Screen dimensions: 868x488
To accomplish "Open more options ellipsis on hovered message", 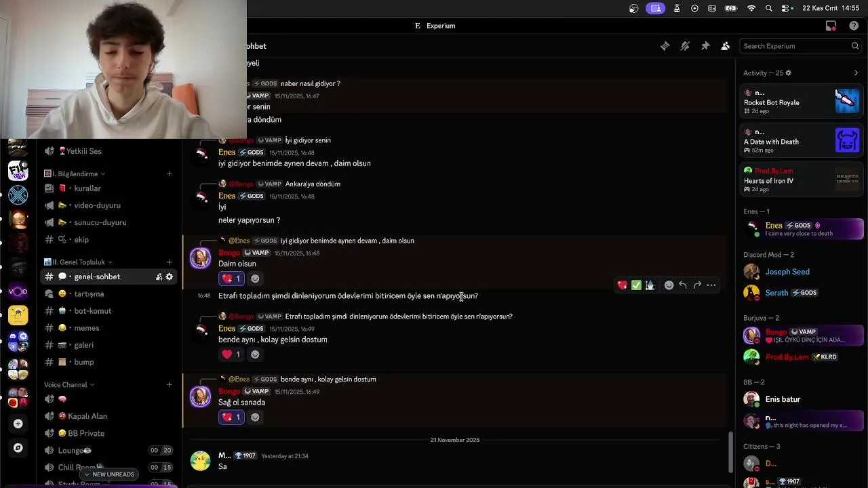I will [x=711, y=285].
